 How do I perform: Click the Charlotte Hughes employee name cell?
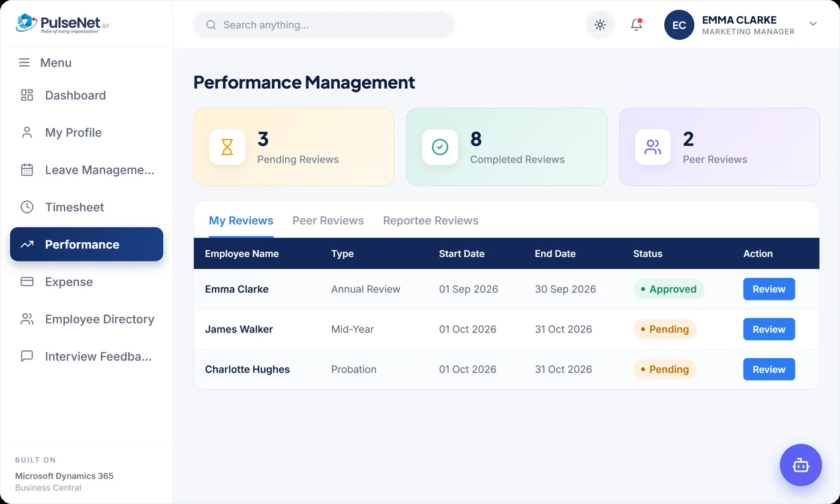247,370
